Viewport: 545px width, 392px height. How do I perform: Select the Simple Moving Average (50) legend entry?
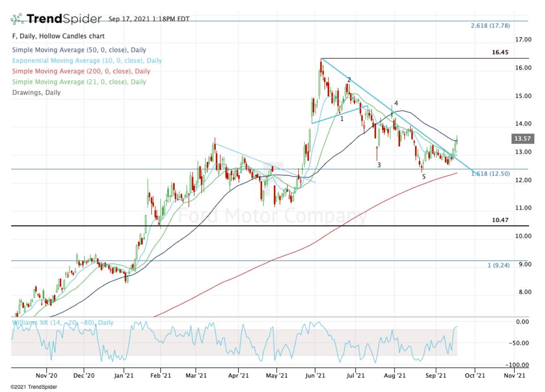pos(79,50)
